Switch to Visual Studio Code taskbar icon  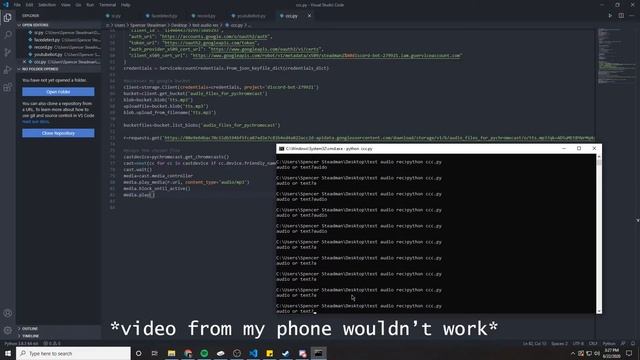[253, 353]
